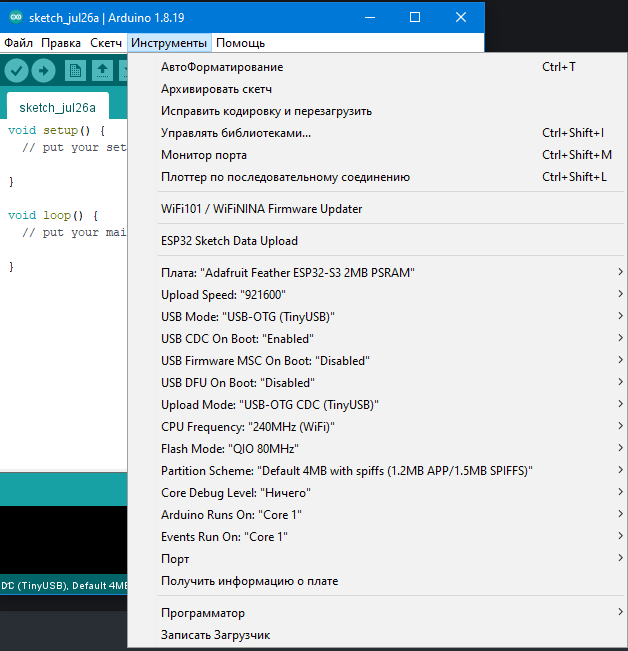This screenshot has height=651, width=628.
Task: Open Управлять библиотеками...
Action: (x=377, y=133)
